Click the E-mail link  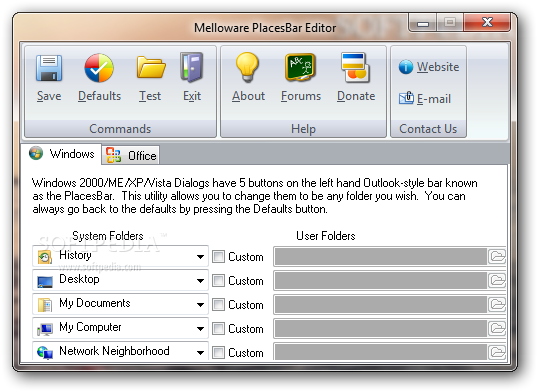pos(433,99)
